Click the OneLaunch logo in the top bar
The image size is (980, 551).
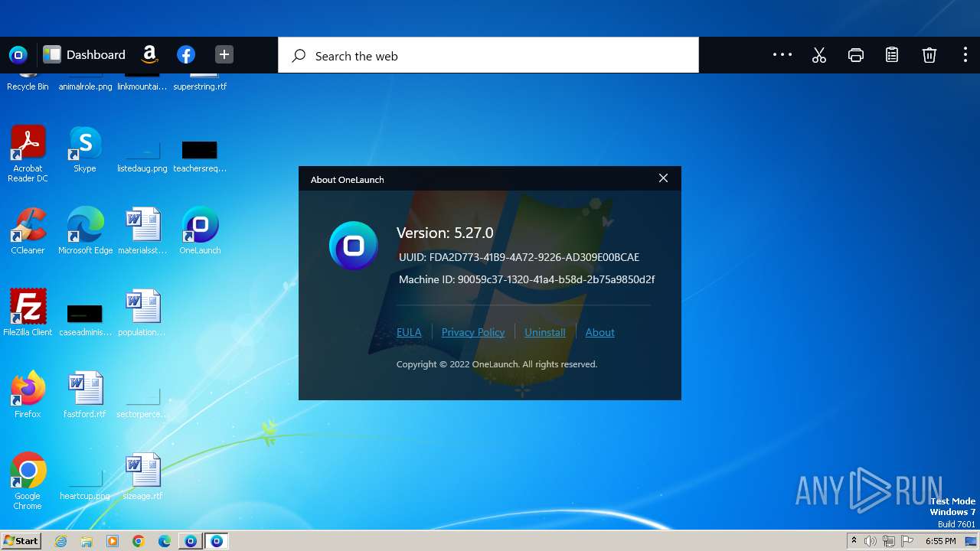[18, 54]
